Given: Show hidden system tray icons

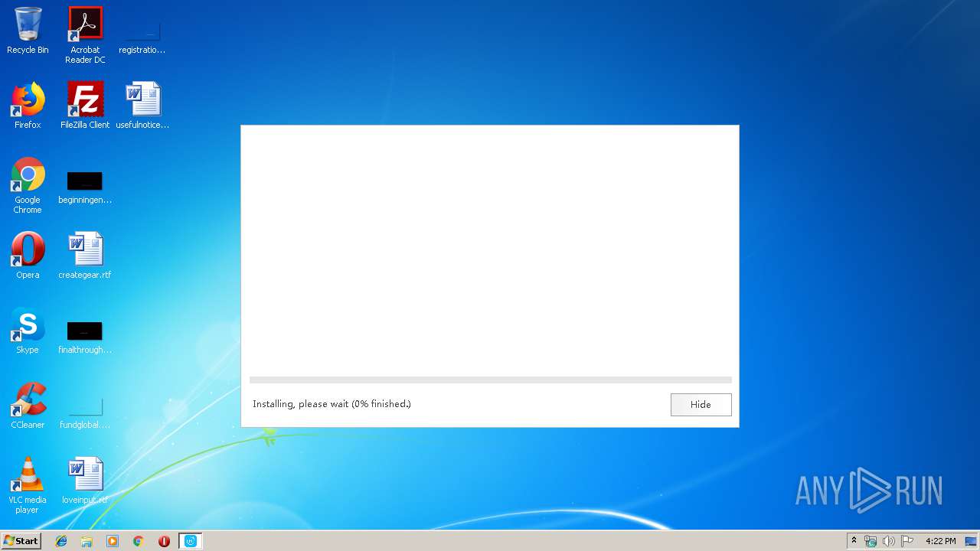Looking at the screenshot, I should (854, 541).
